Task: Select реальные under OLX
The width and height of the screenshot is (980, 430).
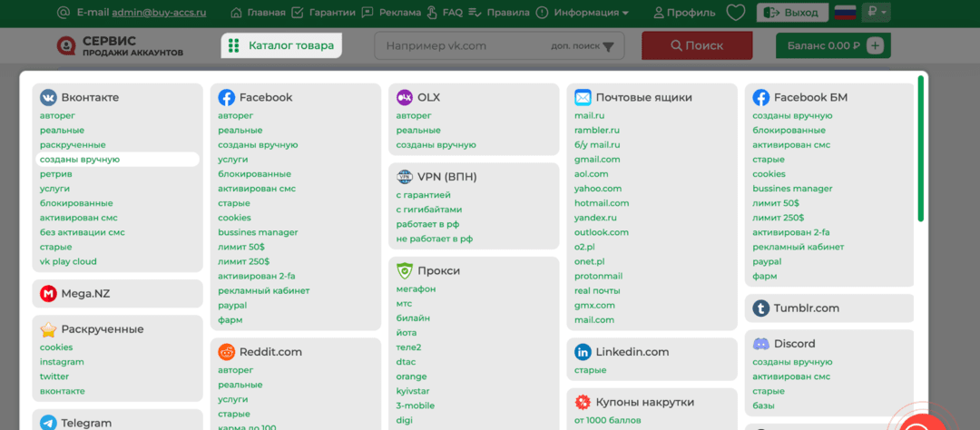Action: (418, 130)
